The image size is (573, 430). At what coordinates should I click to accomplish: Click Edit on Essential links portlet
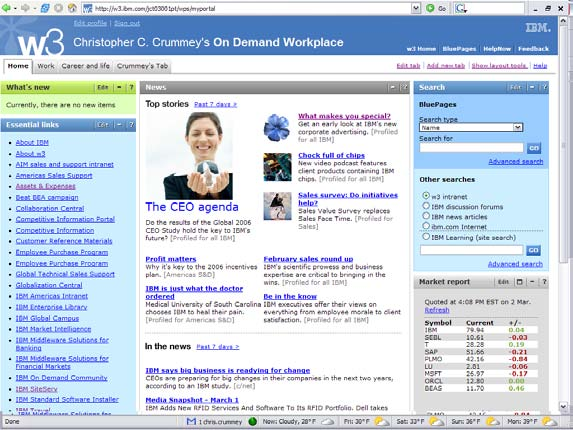click(103, 125)
